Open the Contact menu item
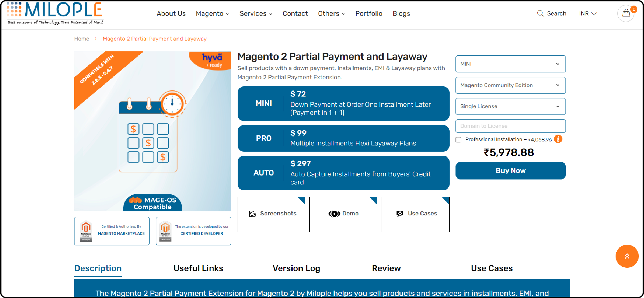This screenshot has width=644, height=298. [295, 14]
